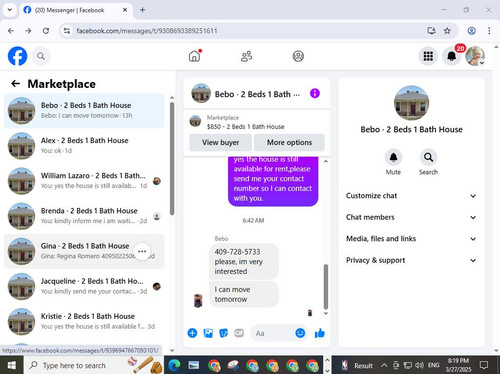
Task: Open options menu for Gina's chat
Action: click(142, 251)
